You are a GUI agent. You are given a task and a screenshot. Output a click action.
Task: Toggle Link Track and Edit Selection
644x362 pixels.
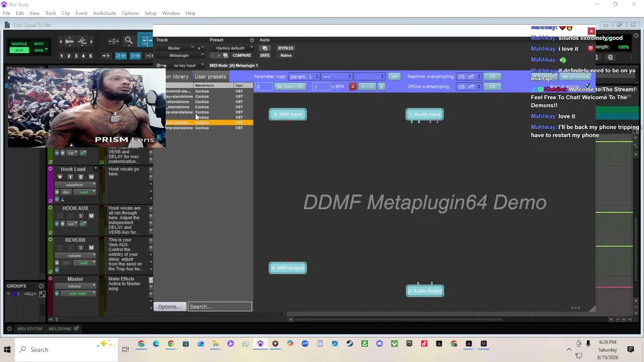[135, 56]
